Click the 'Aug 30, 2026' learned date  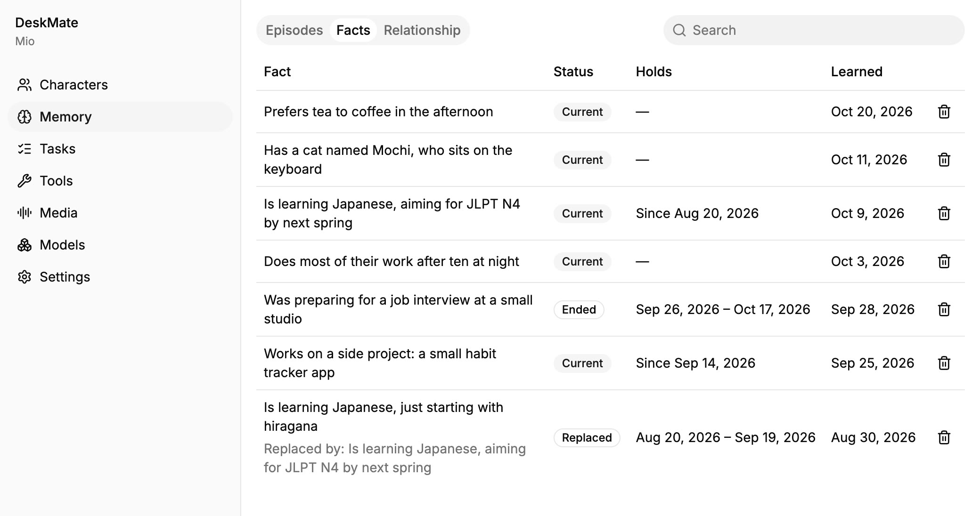click(873, 437)
